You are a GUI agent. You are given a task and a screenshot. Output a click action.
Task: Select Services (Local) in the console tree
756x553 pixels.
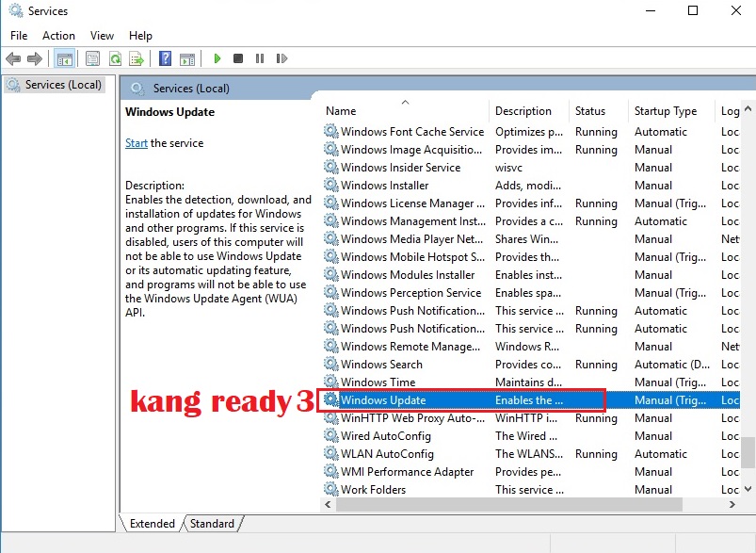pyautogui.click(x=56, y=85)
